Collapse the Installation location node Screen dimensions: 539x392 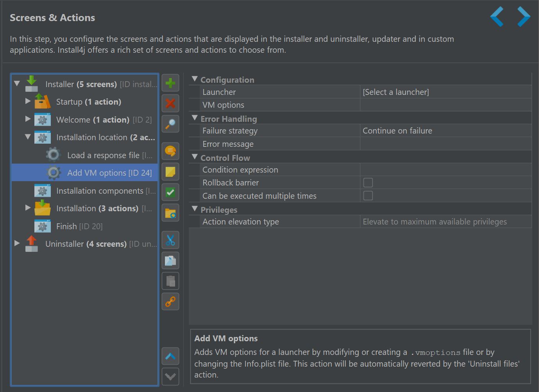pyautogui.click(x=28, y=137)
